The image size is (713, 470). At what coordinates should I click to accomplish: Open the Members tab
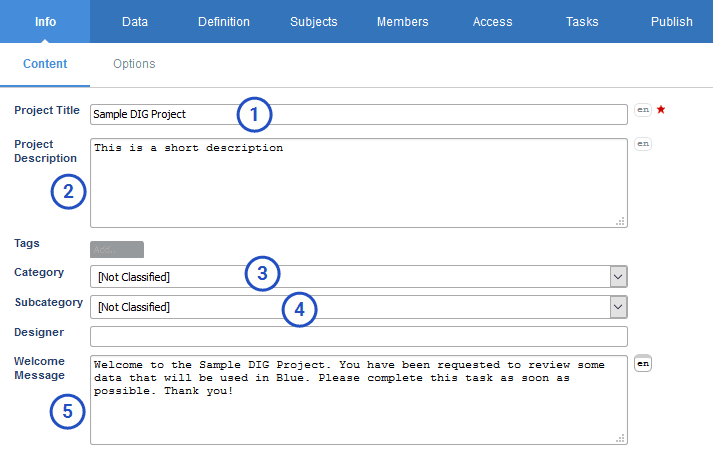(x=402, y=21)
